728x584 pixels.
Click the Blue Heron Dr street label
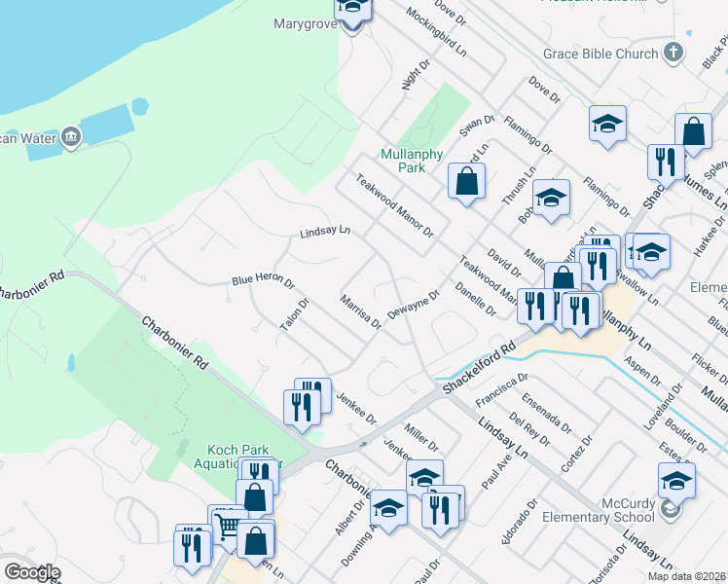coord(263,280)
